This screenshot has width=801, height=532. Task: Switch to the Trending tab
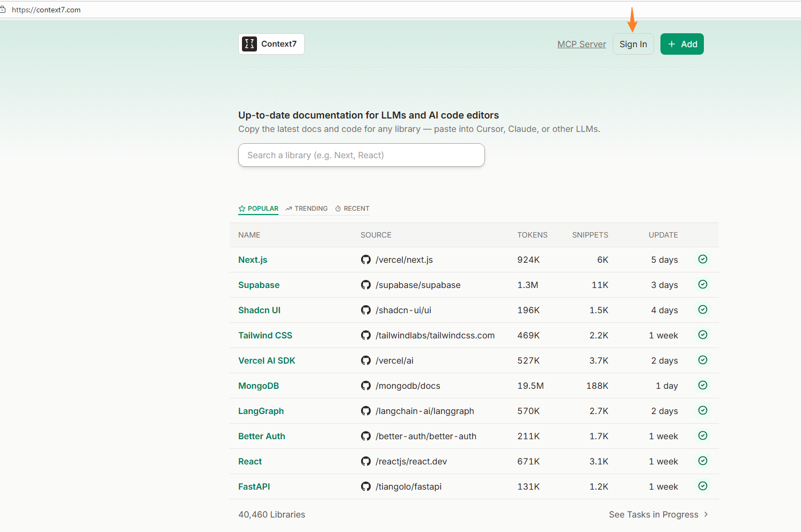[306, 209]
